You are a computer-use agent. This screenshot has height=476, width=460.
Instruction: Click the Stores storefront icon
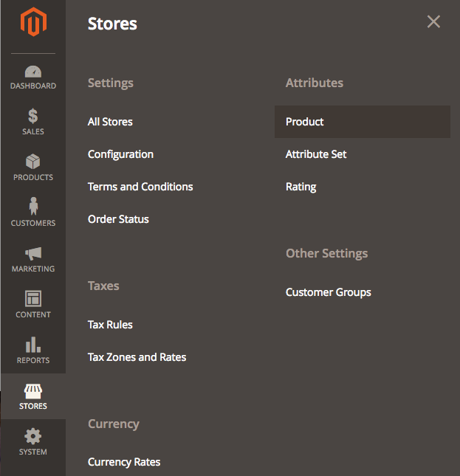(33, 391)
